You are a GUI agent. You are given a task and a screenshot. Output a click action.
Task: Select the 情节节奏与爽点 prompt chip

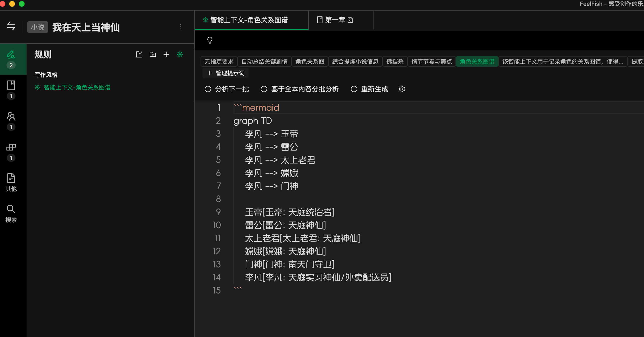pyautogui.click(x=432, y=61)
